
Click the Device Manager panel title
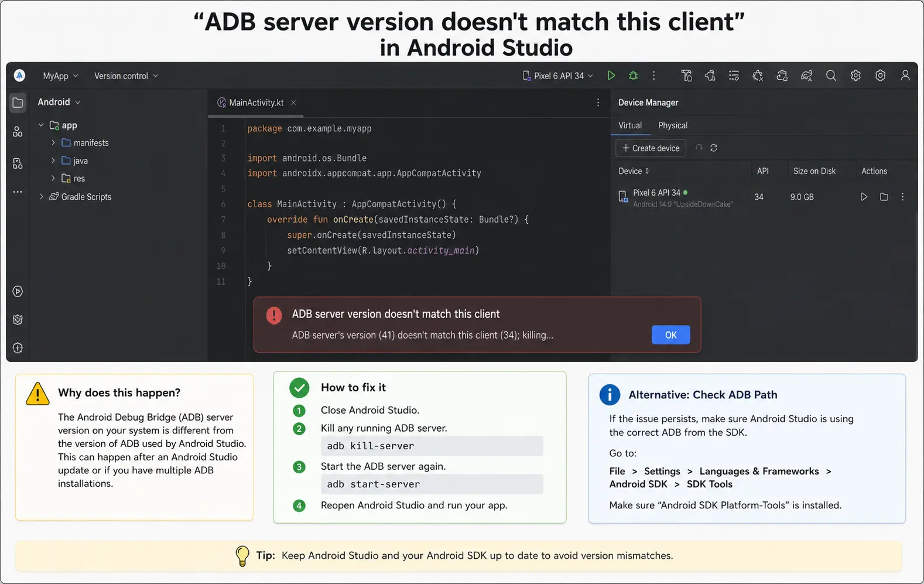tap(648, 103)
